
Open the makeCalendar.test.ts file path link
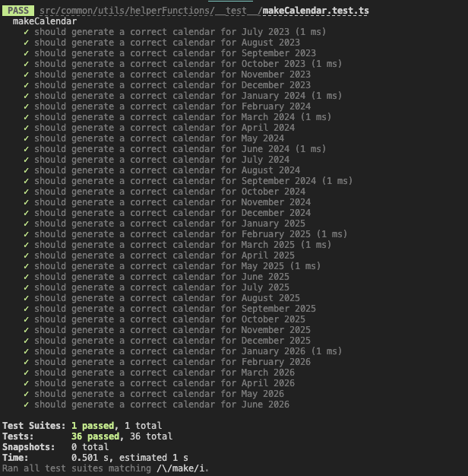point(204,11)
